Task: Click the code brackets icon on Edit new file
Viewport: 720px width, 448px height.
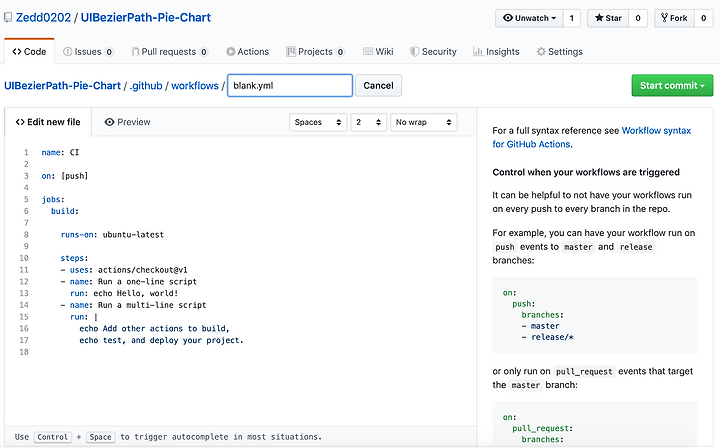Action: coord(20,122)
